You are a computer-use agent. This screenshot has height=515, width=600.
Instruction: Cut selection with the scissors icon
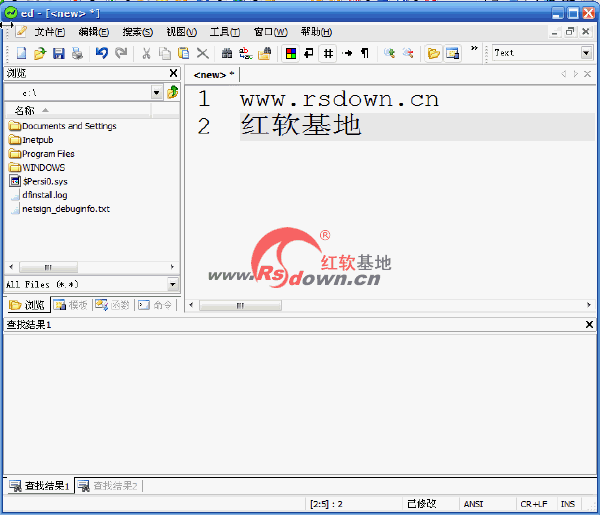click(146, 53)
